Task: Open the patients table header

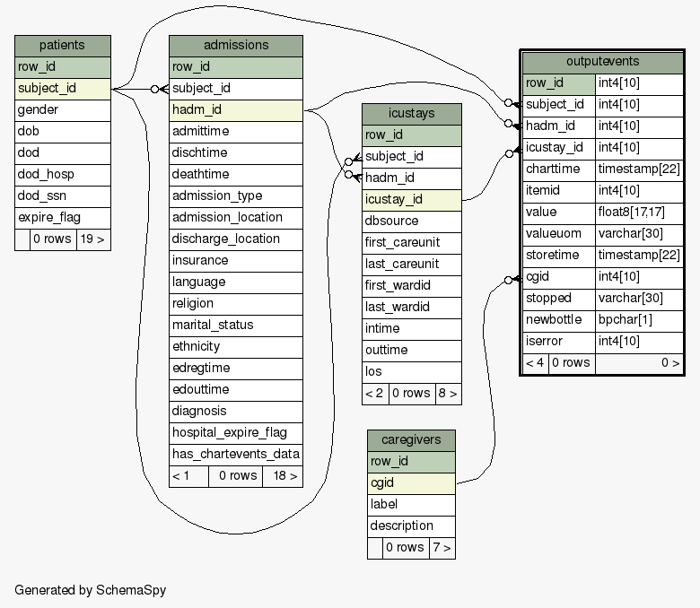Action: pos(63,46)
